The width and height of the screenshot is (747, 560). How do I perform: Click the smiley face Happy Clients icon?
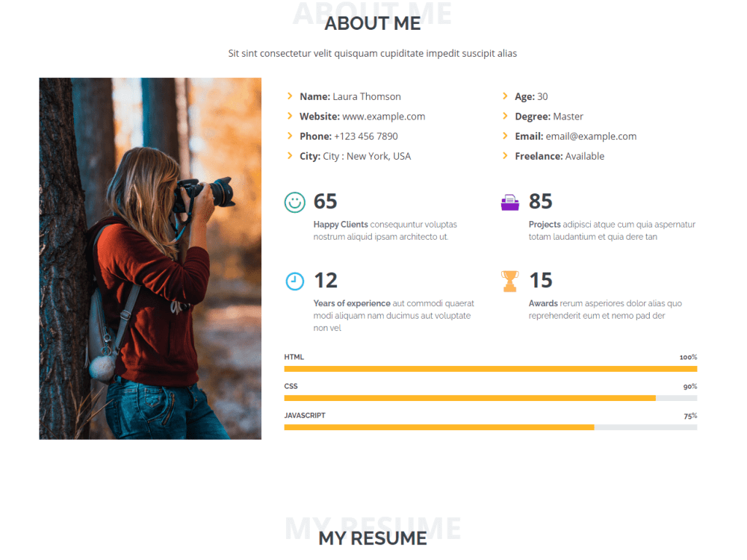pos(295,202)
